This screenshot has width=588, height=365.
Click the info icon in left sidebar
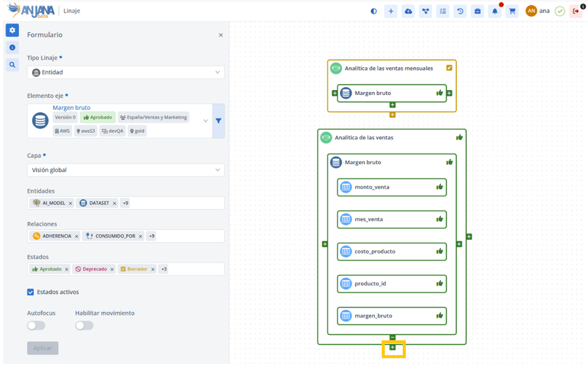12,48
